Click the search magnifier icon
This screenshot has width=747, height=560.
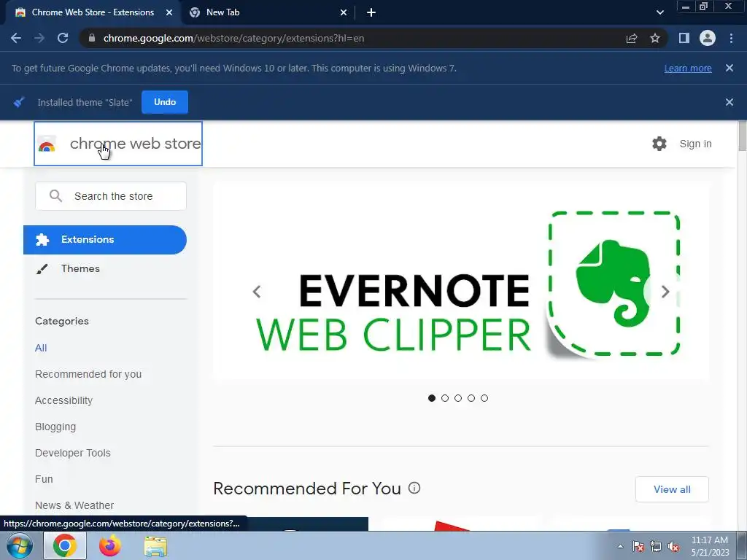pos(55,195)
